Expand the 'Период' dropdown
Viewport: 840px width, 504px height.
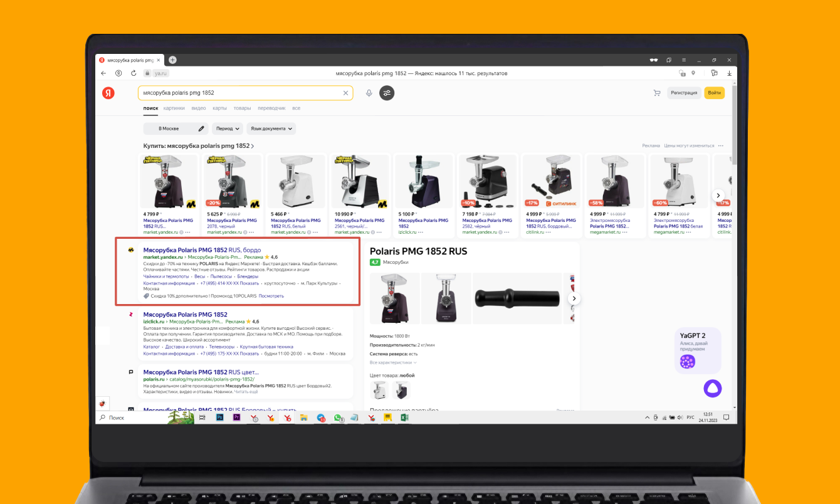tap(227, 129)
